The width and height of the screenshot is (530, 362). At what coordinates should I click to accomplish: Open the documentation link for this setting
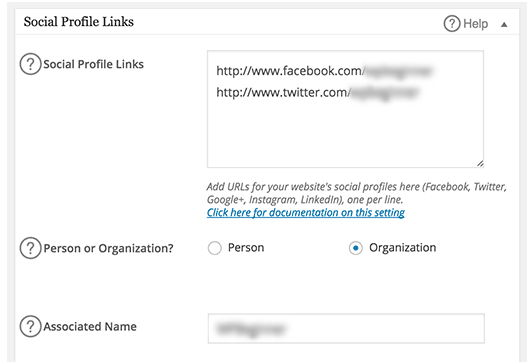pyautogui.click(x=306, y=212)
